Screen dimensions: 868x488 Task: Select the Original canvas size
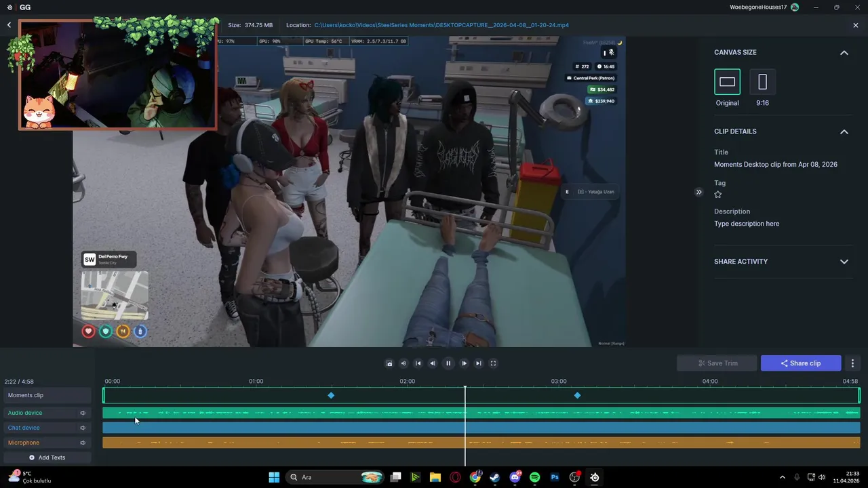[x=727, y=82]
